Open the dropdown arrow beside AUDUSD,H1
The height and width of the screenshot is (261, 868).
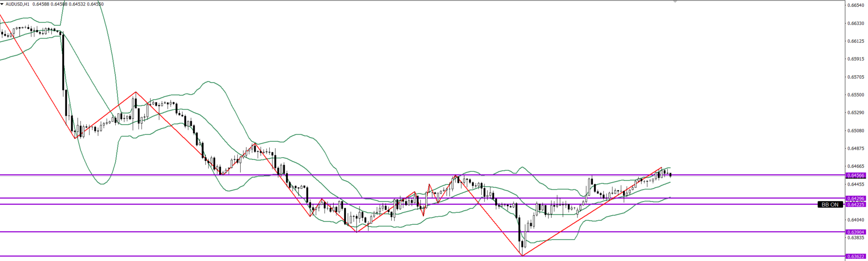click(x=2, y=4)
